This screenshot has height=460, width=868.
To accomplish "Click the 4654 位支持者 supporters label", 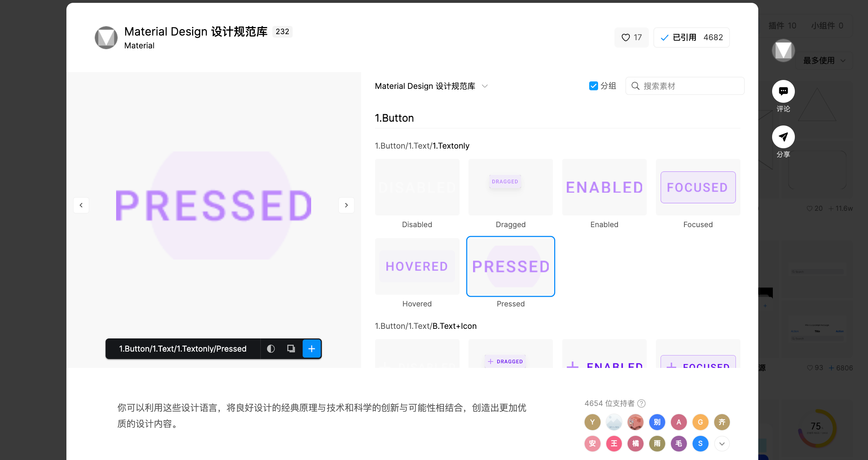I will tap(609, 403).
